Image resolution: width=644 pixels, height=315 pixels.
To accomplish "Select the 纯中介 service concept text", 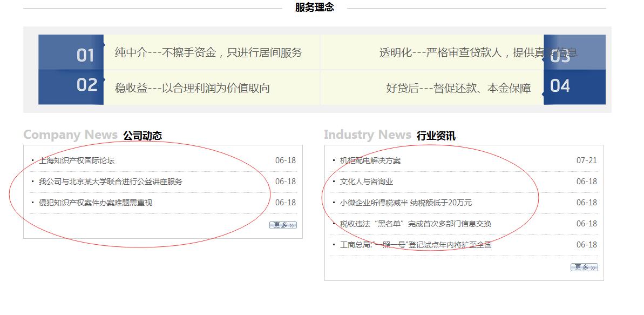I will [208, 53].
